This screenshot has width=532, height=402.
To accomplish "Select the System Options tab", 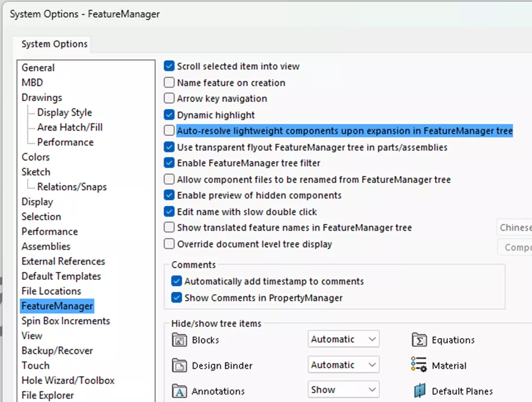I will (x=54, y=44).
